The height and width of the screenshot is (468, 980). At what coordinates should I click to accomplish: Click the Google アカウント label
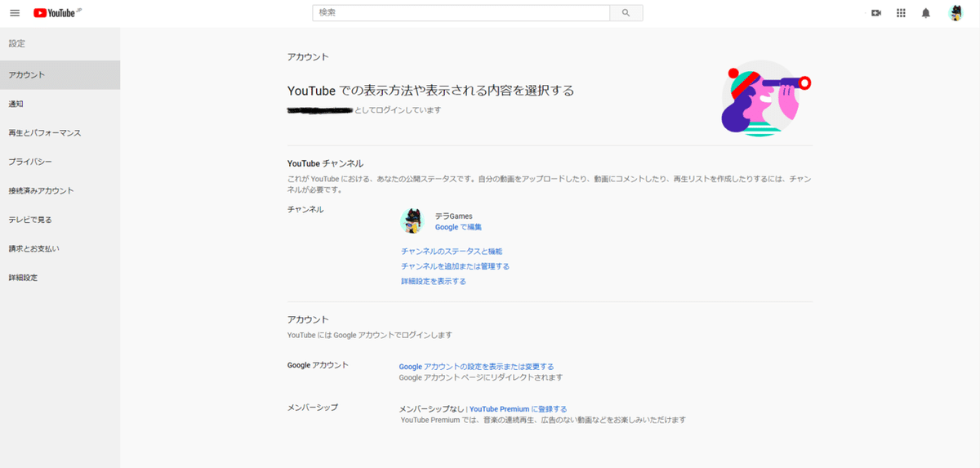pyautogui.click(x=318, y=365)
